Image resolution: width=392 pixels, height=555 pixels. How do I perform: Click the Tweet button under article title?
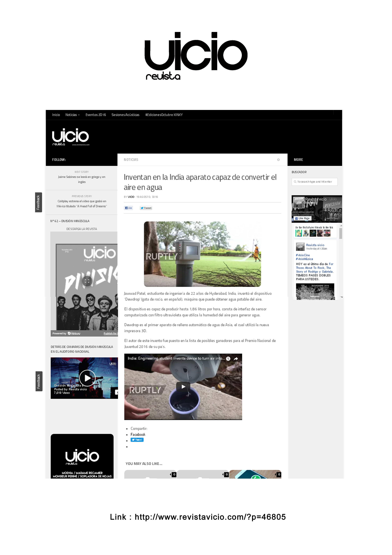pyautogui.click(x=146, y=208)
